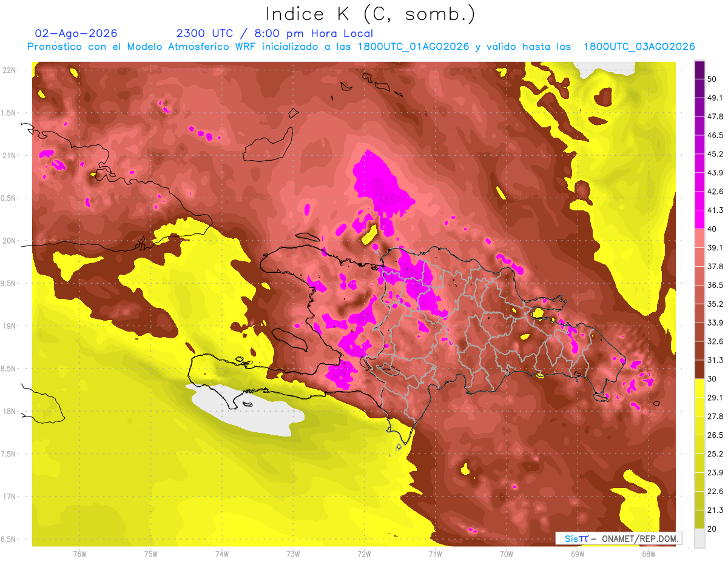Click the longitude axis label "72W"
The width and height of the screenshot is (728, 562).
pos(364,554)
